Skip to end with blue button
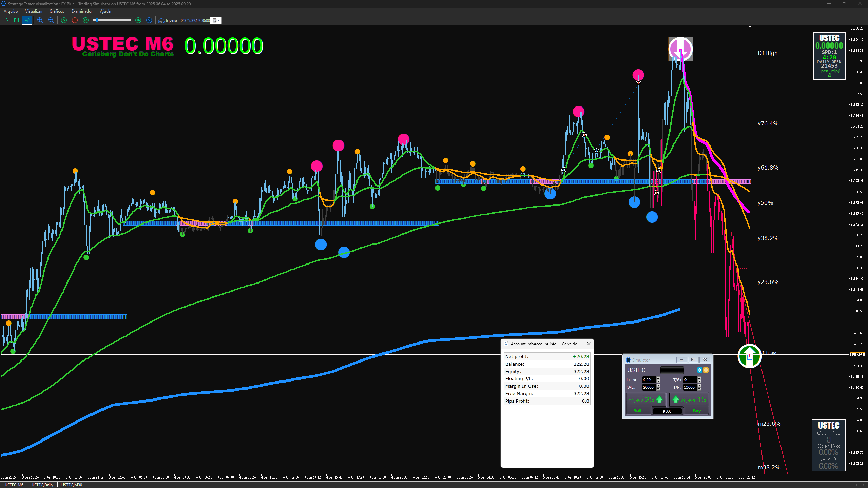The width and height of the screenshot is (868, 488). tap(149, 20)
